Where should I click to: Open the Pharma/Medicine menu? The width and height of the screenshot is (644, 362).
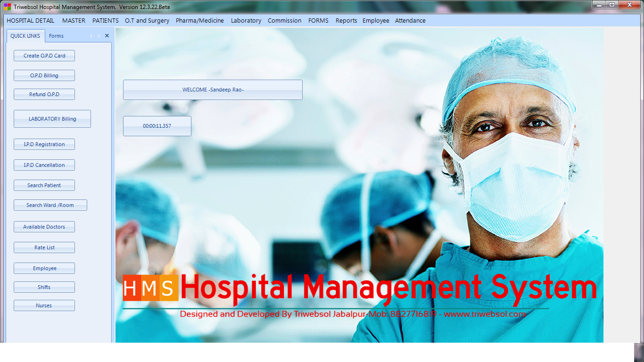pyautogui.click(x=200, y=20)
